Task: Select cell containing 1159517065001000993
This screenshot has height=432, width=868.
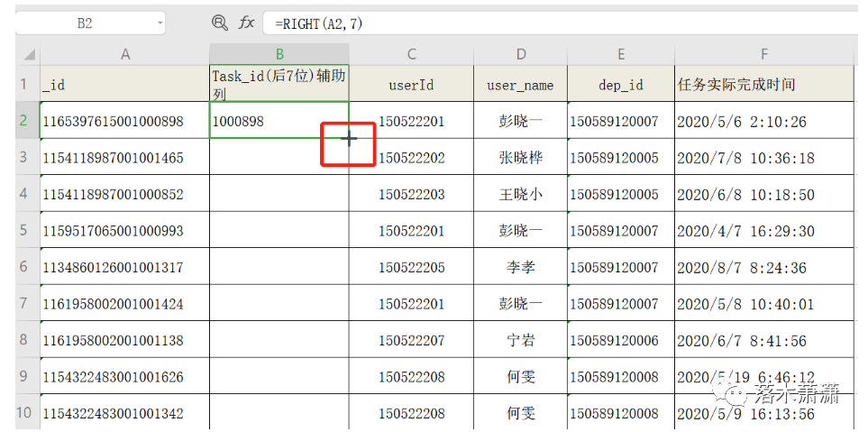Action: tap(125, 230)
